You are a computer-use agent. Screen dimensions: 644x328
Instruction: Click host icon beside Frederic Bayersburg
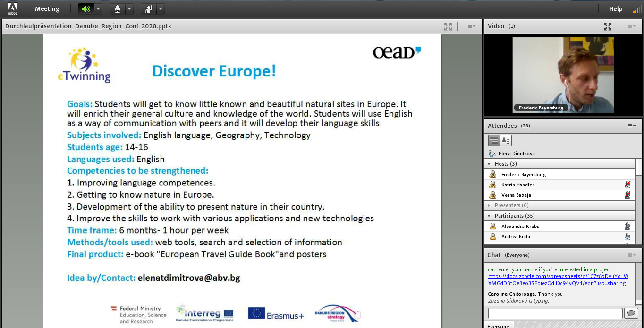pos(493,174)
